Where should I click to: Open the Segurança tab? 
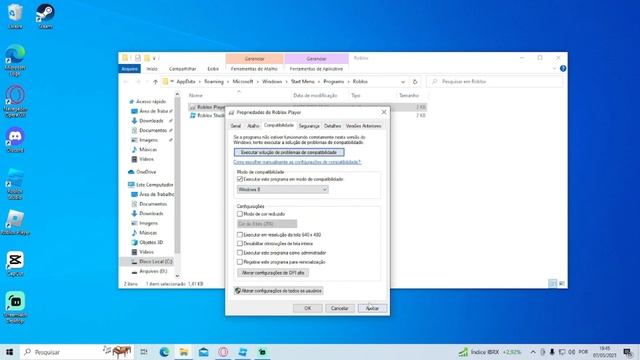(309, 126)
